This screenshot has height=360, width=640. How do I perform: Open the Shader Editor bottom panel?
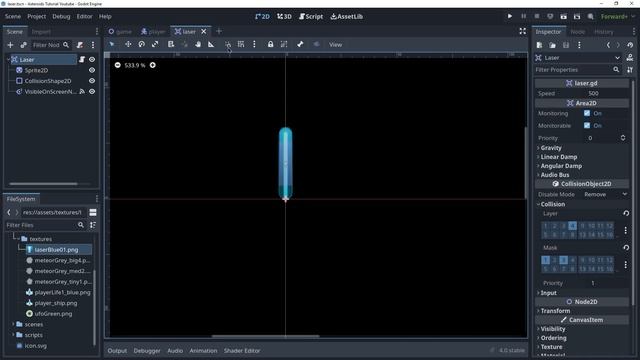242,350
